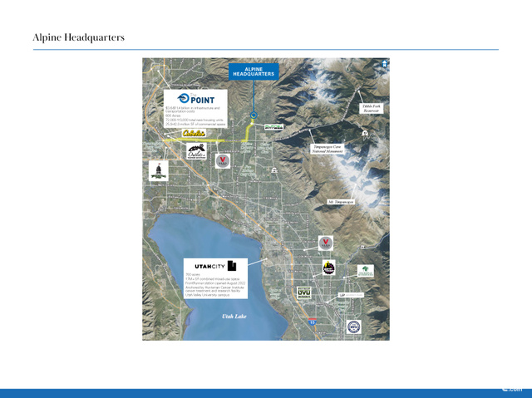
Task: Click the Cabela's logo marker
Action: click(194, 133)
